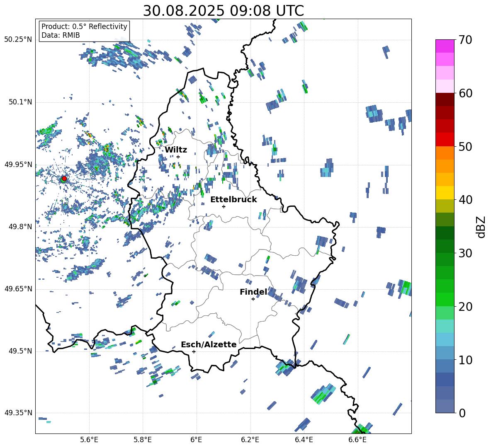Click the 40 value on colorbar
This screenshot has height=448, width=491.
click(x=465, y=200)
